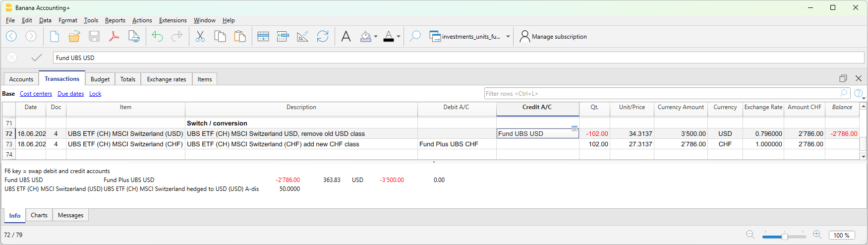Save the file using the floppy disk icon
This screenshot has height=245, width=868.
[x=94, y=36]
